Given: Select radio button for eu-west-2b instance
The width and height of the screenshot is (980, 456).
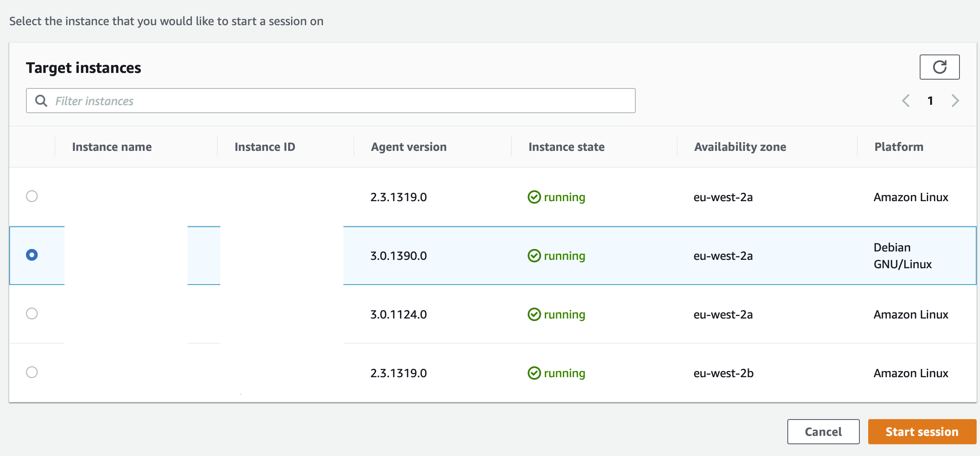Looking at the screenshot, I should 32,372.
